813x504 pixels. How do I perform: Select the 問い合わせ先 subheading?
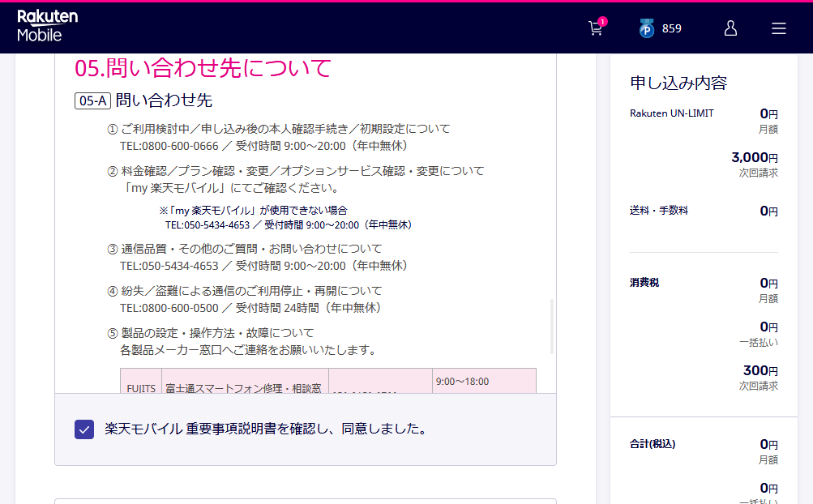164,100
